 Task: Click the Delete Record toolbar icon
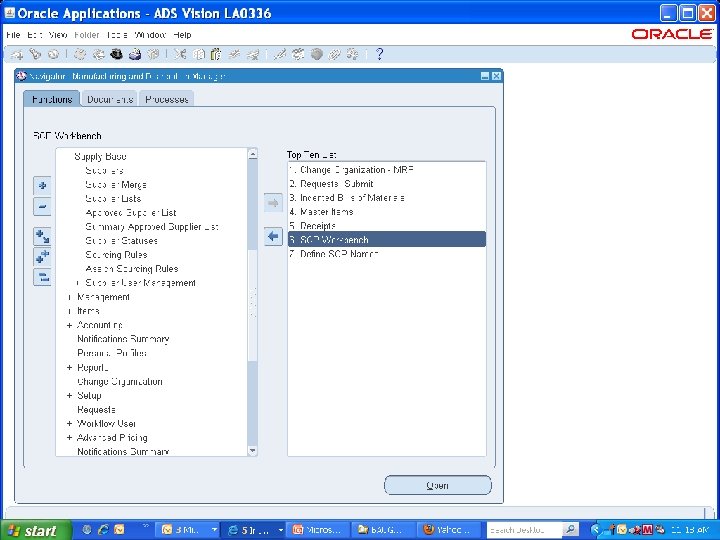coord(253,55)
